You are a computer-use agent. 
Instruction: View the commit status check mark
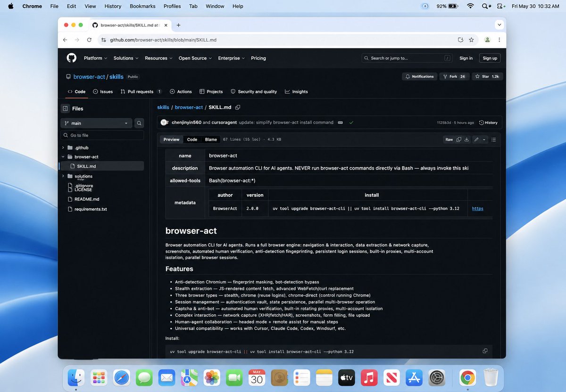pos(351,122)
